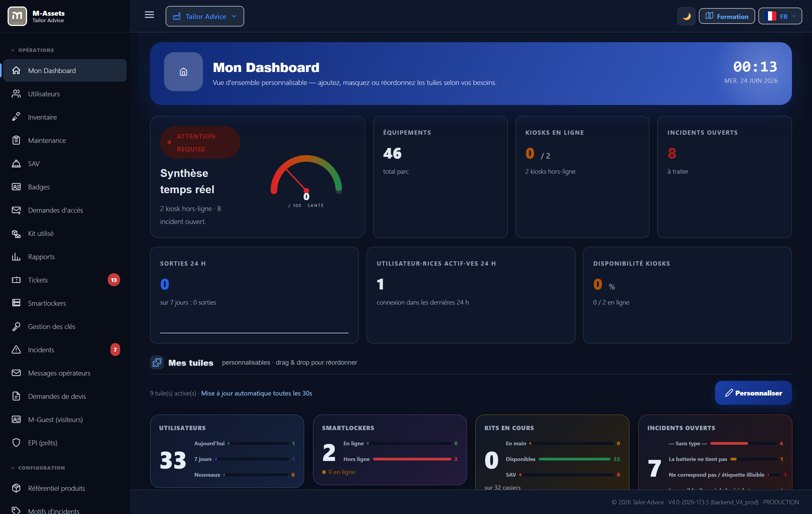This screenshot has width=812, height=514.
Task: Click the Hors ligne red progress bar
Action: coord(412,459)
